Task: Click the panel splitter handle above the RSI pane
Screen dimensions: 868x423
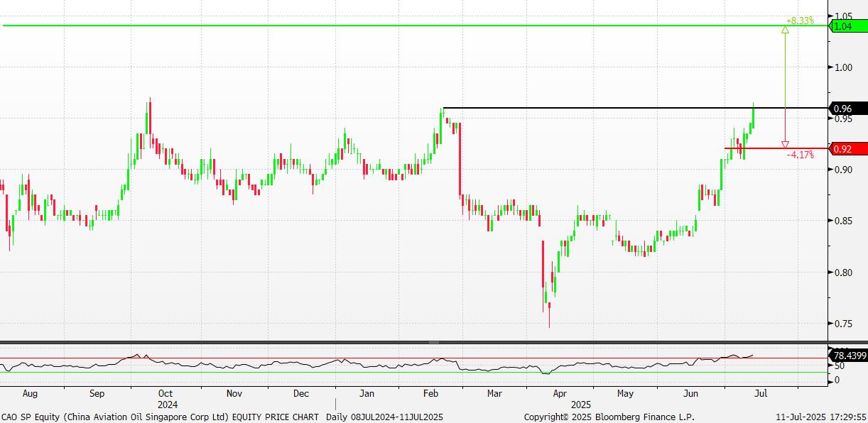Action: pos(433,343)
